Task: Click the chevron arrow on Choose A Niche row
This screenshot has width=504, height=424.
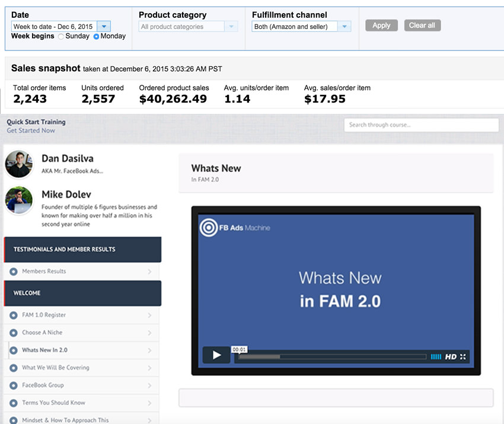Action: 149,333
